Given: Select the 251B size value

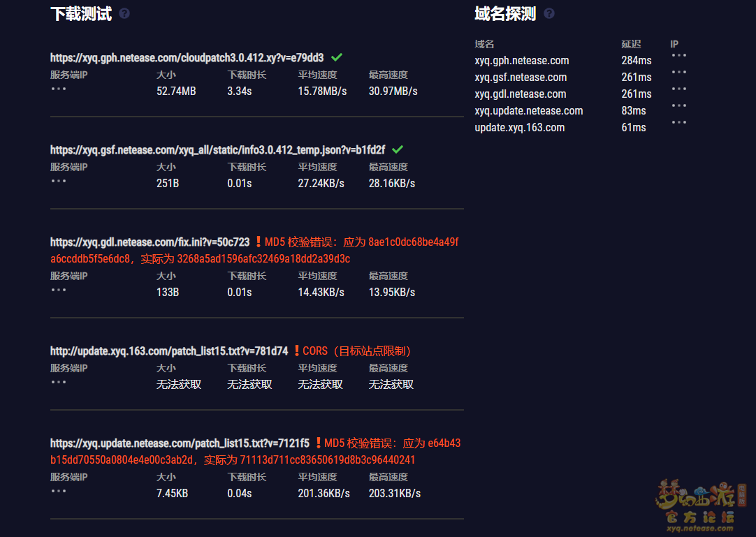Looking at the screenshot, I should 168,183.
